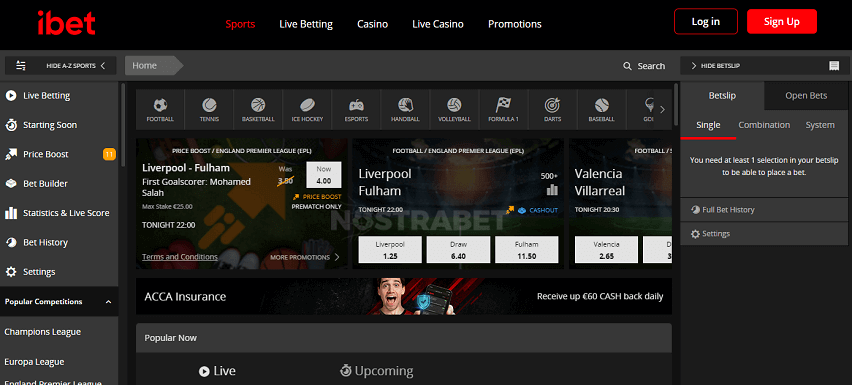Go to Live Betting in top menu
The image size is (852, 385).
(x=306, y=24)
